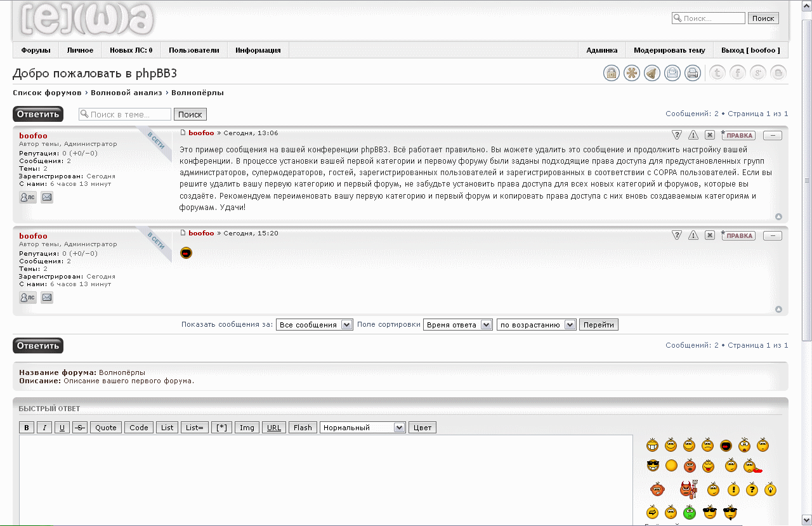
Task: Open the 'Все сообщения' dropdown
Action: (x=315, y=325)
